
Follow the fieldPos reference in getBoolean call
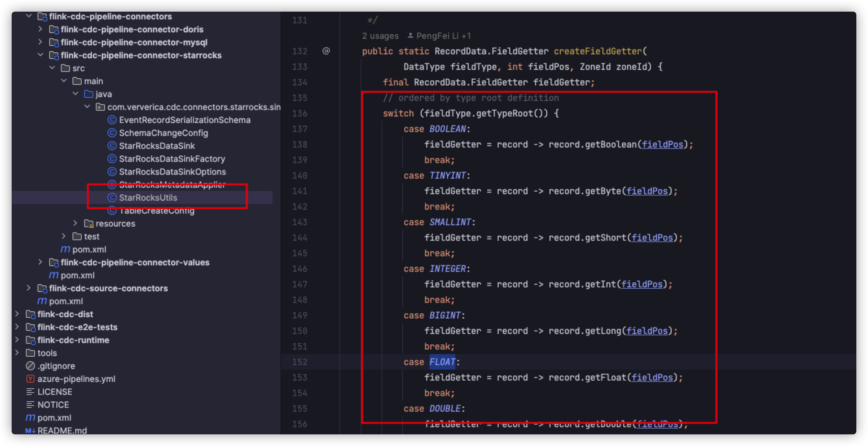point(662,144)
